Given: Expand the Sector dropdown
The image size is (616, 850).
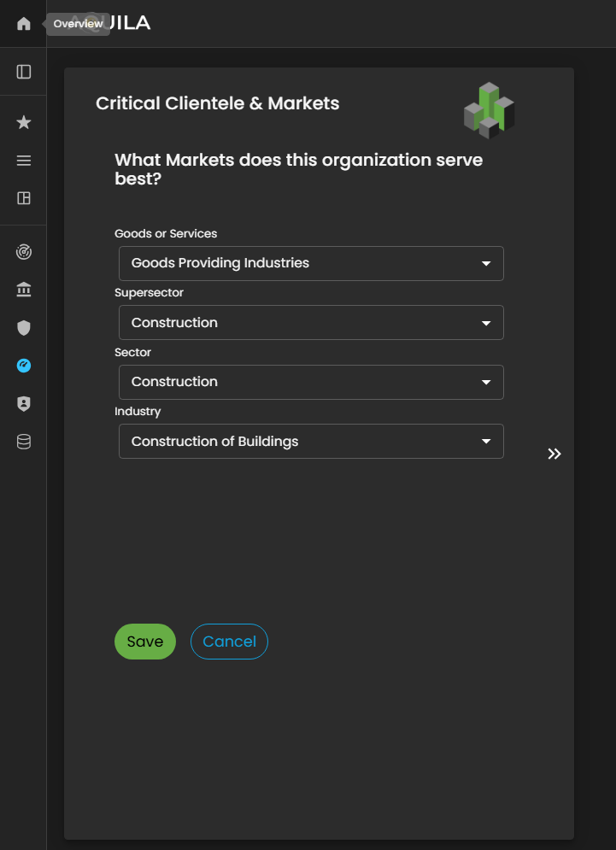Looking at the screenshot, I should 311,382.
